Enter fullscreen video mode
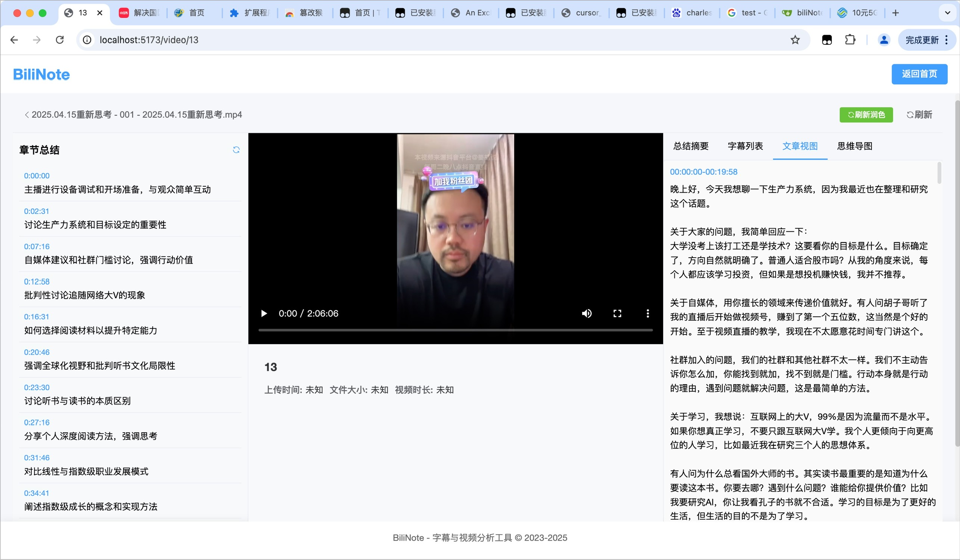Viewport: 960px width, 560px height. [617, 314]
